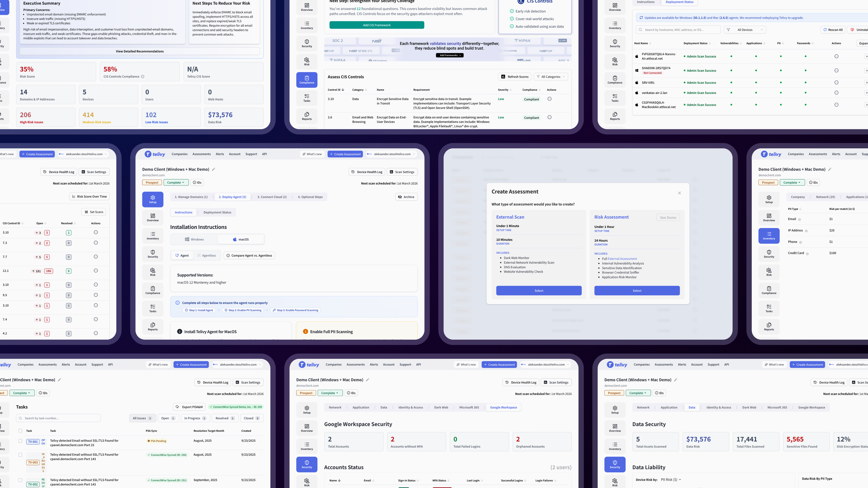868x488 pixels.
Task: Click the Search by task number field
Action: (58, 418)
